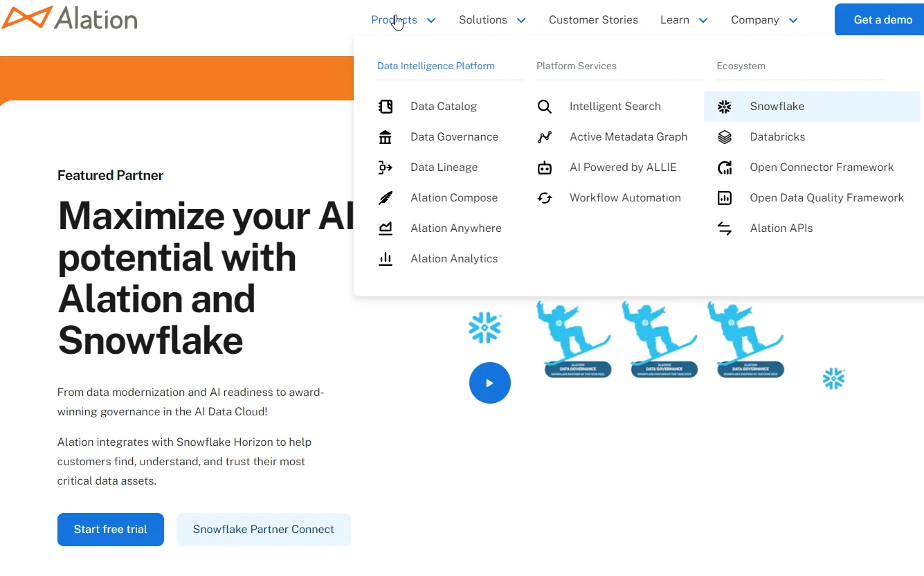Viewport: 924px width, 576px height.
Task: Click the Active Metadata Graph icon
Action: (x=545, y=137)
